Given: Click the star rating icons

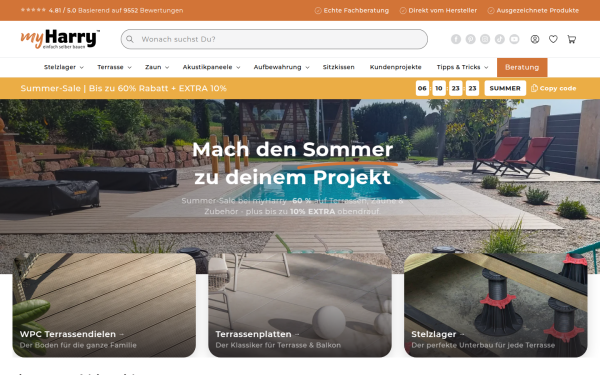Looking at the screenshot, I should pyautogui.click(x=33, y=10).
